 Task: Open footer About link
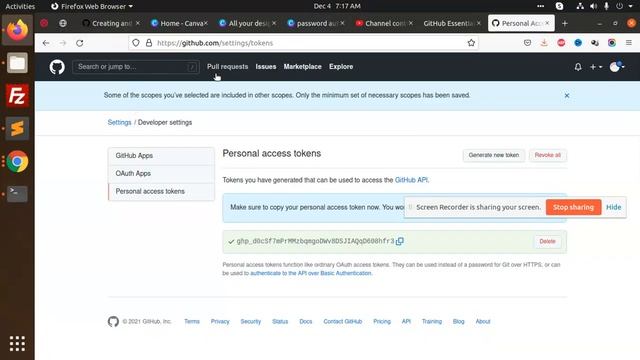(x=483, y=322)
